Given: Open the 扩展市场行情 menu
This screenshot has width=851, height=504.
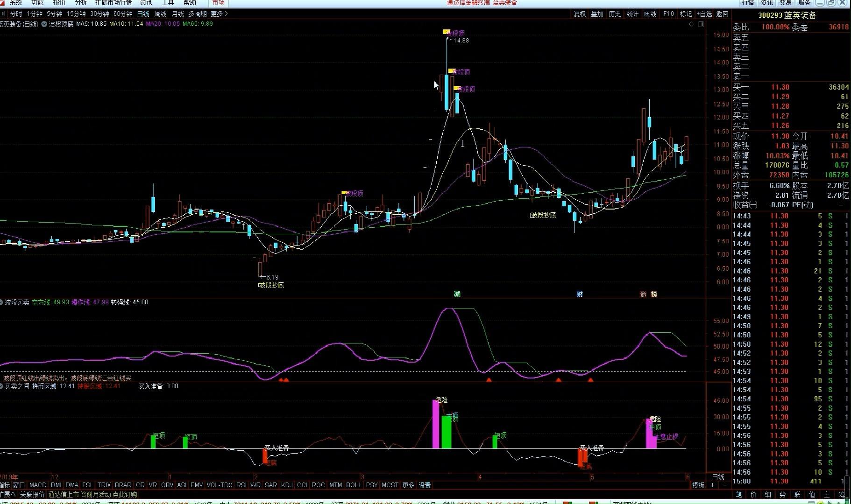Looking at the screenshot, I should [113, 3].
